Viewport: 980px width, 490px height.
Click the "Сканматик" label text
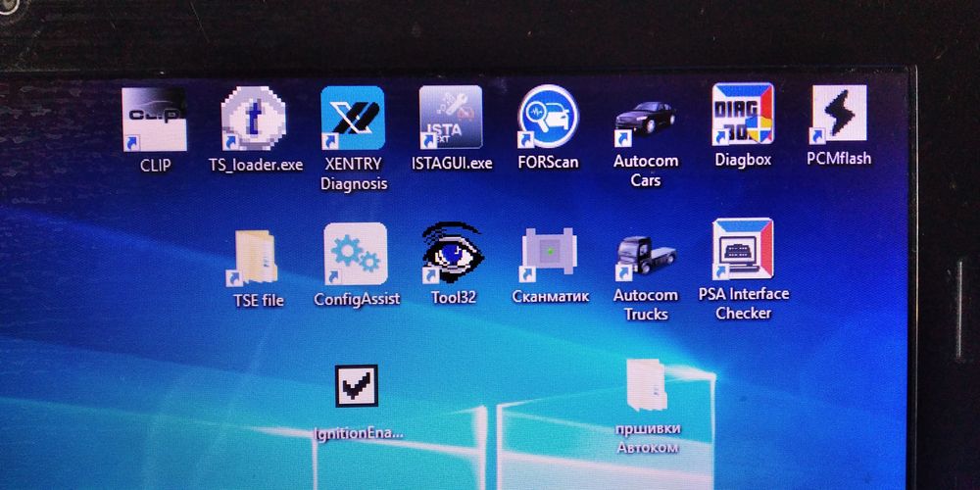(551, 296)
